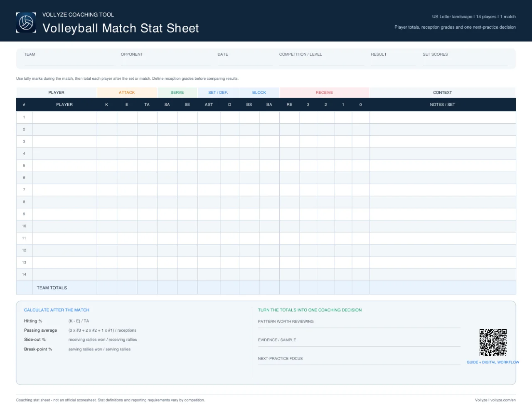Viewport: 532px width, 411px height.
Task: Click the Break-point % label
Action: coord(38,349)
